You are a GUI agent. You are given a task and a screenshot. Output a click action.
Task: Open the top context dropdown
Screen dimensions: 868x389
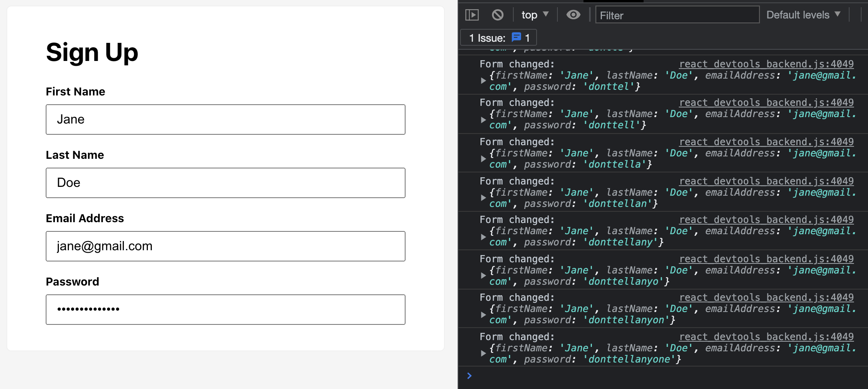point(535,15)
